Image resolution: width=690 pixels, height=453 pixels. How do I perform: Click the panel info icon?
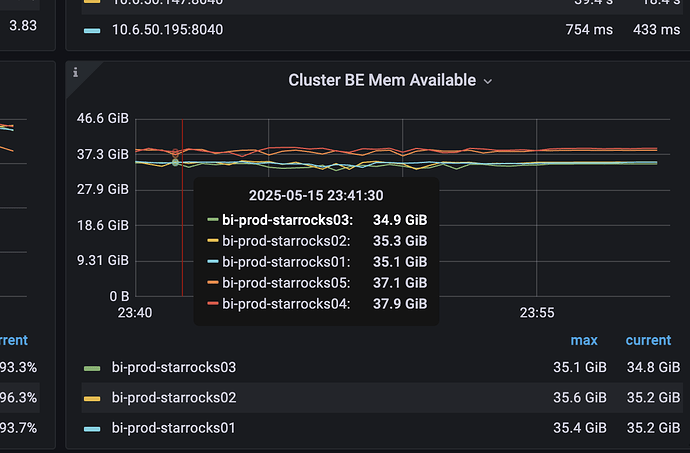76,72
